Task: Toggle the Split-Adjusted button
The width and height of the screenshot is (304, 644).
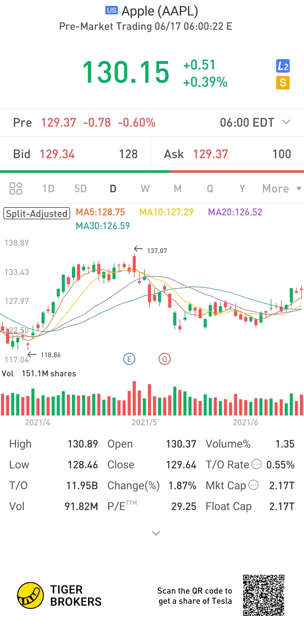Action: 37,213
